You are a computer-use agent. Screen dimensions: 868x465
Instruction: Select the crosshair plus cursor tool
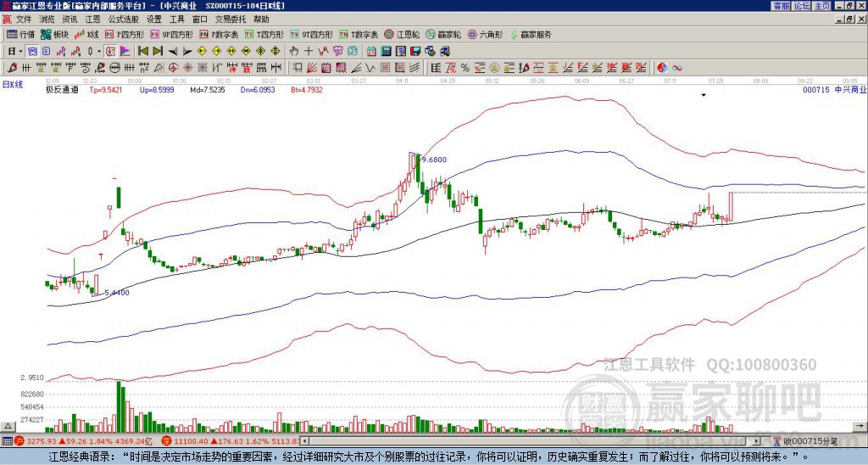click(309, 52)
